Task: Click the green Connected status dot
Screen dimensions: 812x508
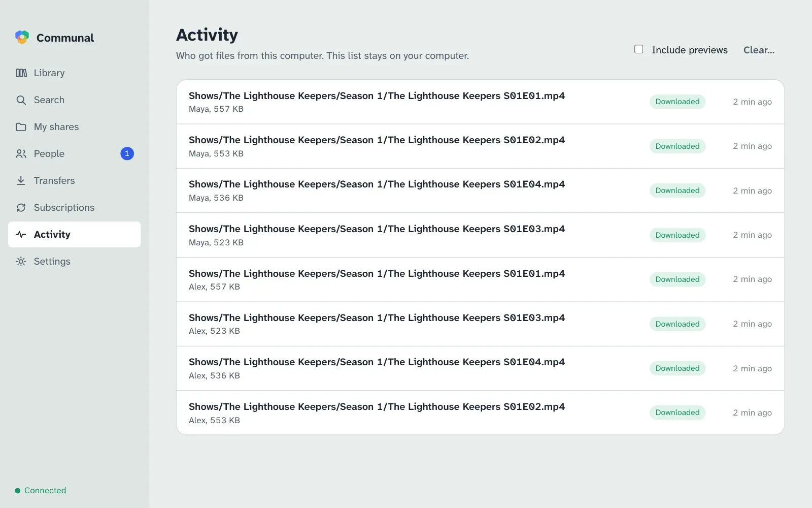Action: [18, 491]
